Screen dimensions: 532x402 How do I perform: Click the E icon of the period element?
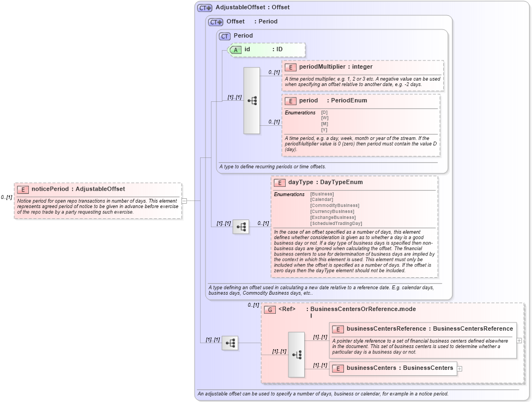[289, 101]
